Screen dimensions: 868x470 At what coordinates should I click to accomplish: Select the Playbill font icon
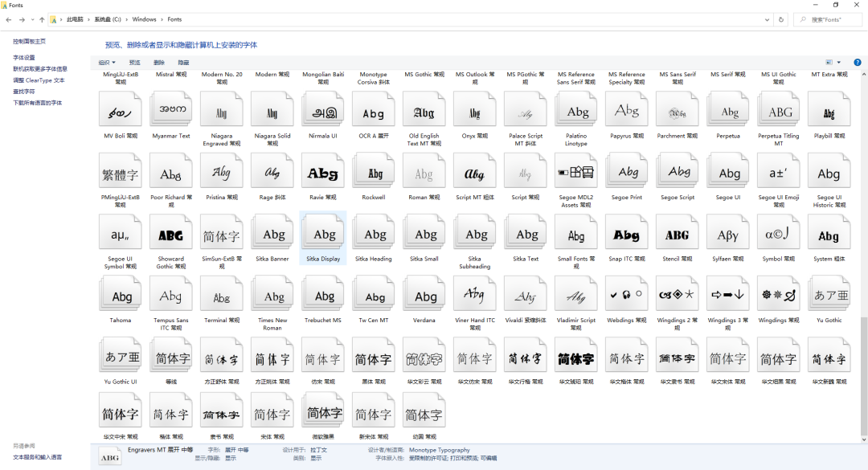829,110
